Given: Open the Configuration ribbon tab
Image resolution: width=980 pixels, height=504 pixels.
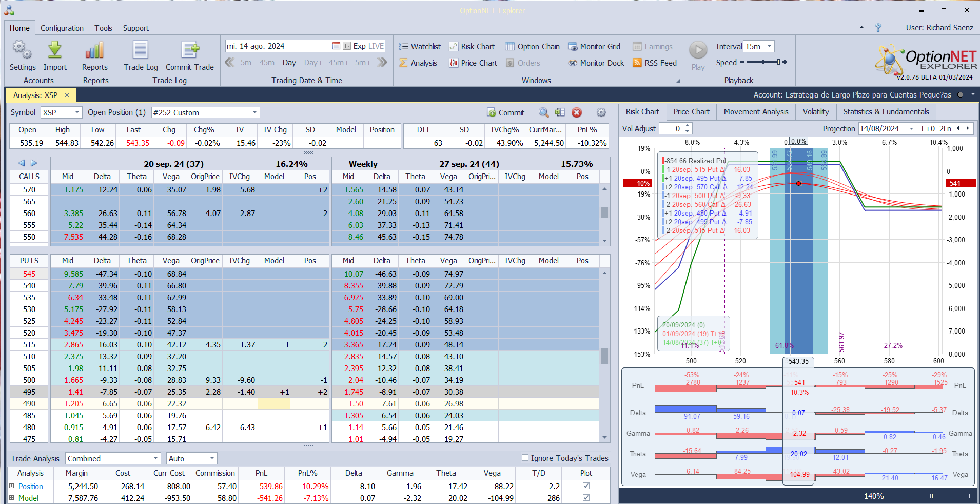Looking at the screenshot, I should pyautogui.click(x=62, y=28).
